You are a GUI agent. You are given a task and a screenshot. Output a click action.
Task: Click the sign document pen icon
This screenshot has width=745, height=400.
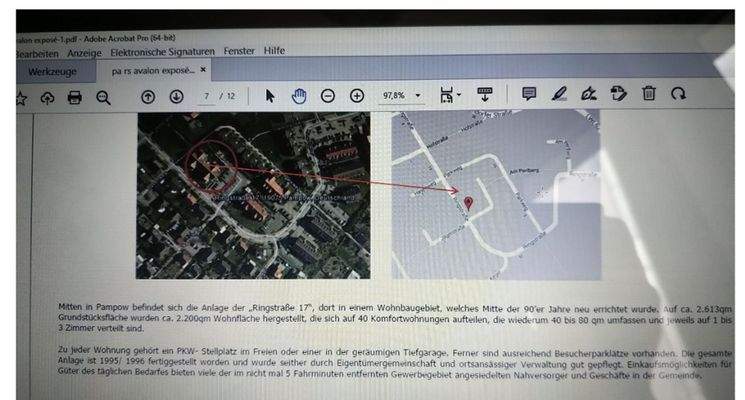tap(589, 93)
